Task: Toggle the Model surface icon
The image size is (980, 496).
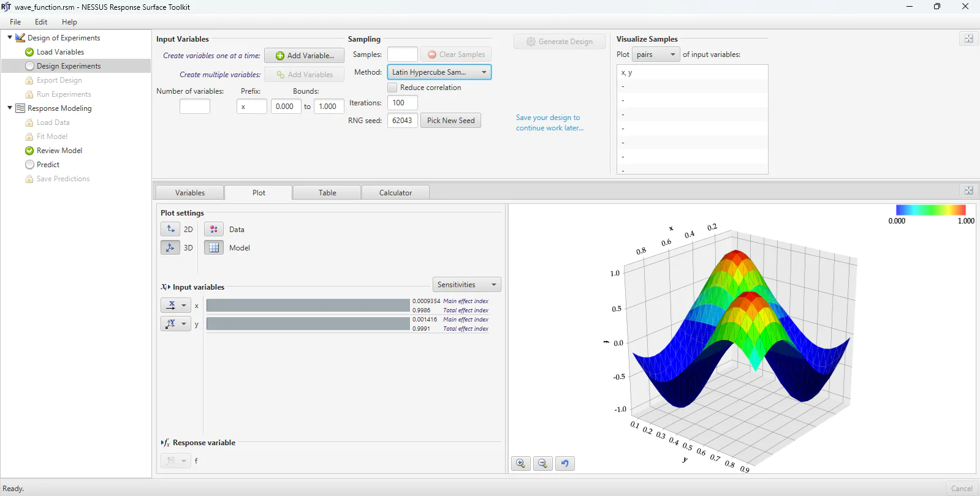Action: pyautogui.click(x=214, y=247)
